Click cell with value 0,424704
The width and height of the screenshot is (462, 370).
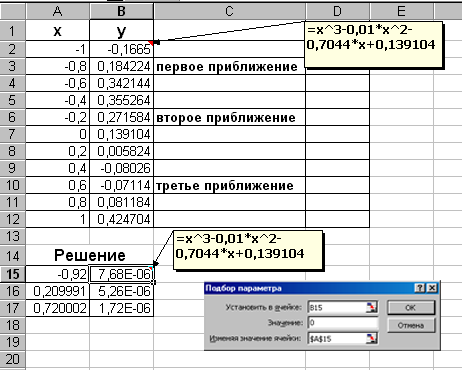(121, 219)
